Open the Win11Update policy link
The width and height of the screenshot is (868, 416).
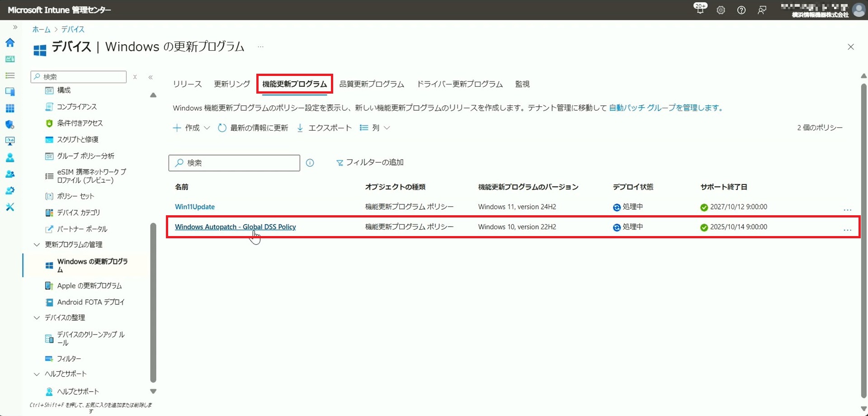[194, 207]
